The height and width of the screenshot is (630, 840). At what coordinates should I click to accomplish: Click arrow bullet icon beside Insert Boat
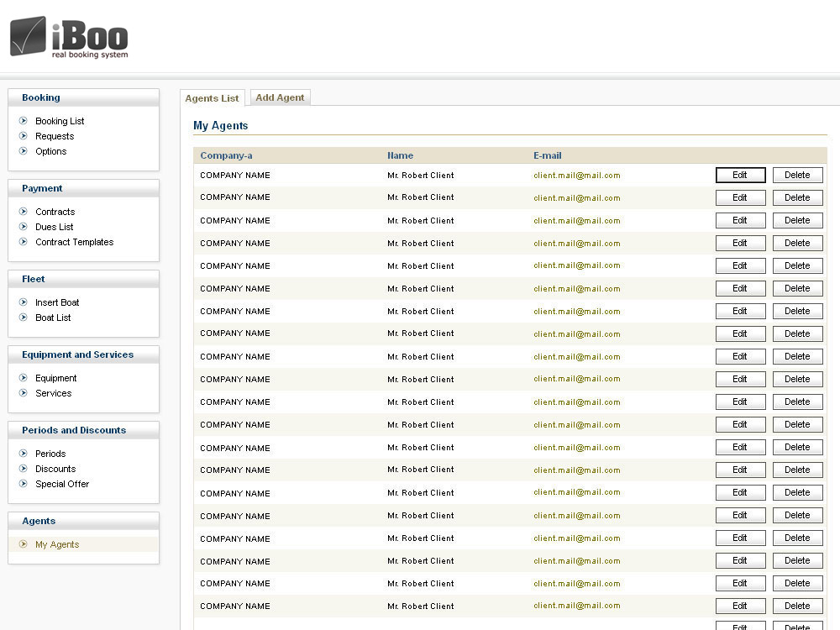[24, 302]
